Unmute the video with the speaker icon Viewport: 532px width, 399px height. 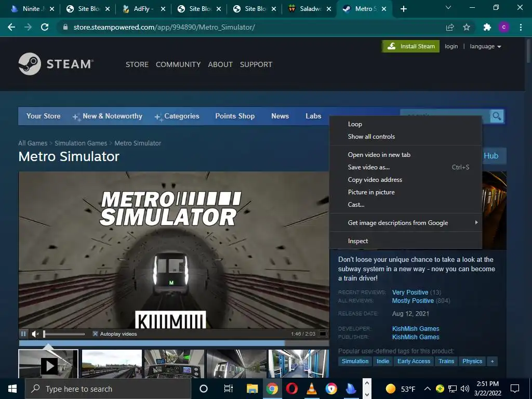(35, 334)
